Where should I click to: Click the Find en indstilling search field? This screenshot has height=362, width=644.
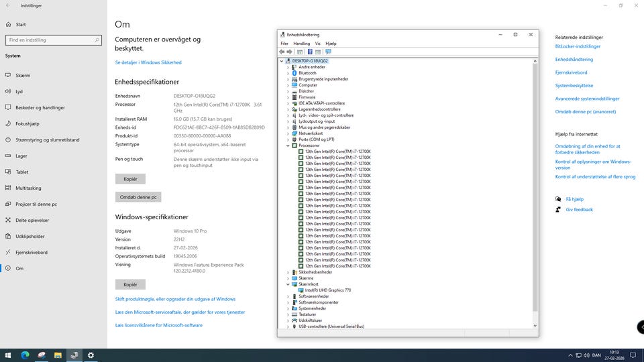click(x=53, y=40)
